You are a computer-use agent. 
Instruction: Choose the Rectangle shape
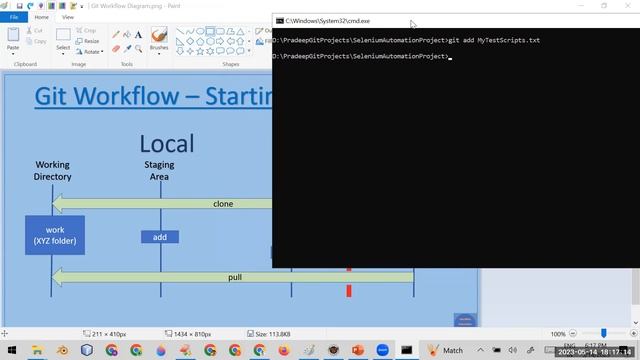coord(210,31)
